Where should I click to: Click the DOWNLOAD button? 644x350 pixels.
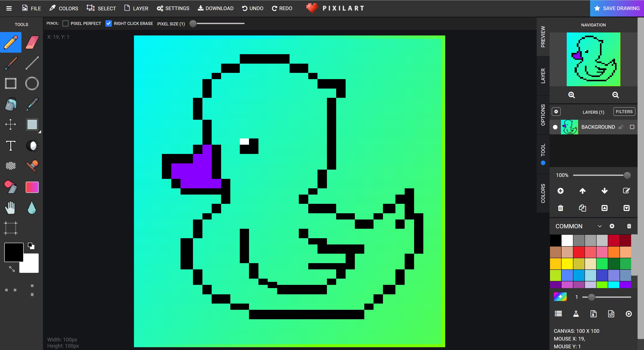pos(216,8)
